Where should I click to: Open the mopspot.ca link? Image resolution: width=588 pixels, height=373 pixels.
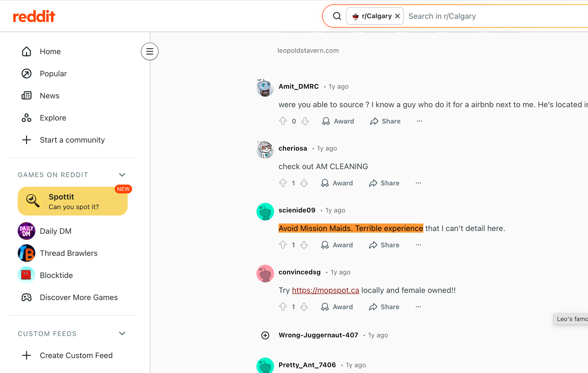[x=325, y=290]
